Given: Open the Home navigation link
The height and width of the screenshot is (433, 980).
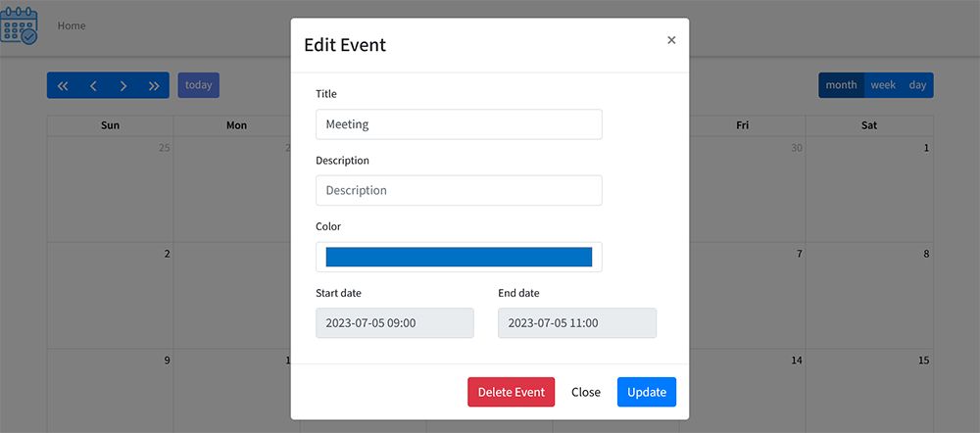Looking at the screenshot, I should coord(72,25).
